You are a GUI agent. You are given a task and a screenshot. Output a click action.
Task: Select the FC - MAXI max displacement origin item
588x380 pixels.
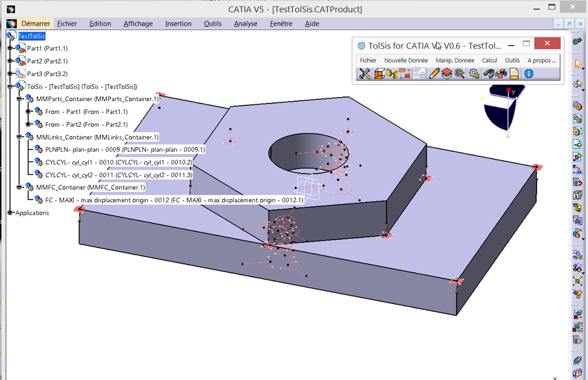pyautogui.click(x=174, y=200)
